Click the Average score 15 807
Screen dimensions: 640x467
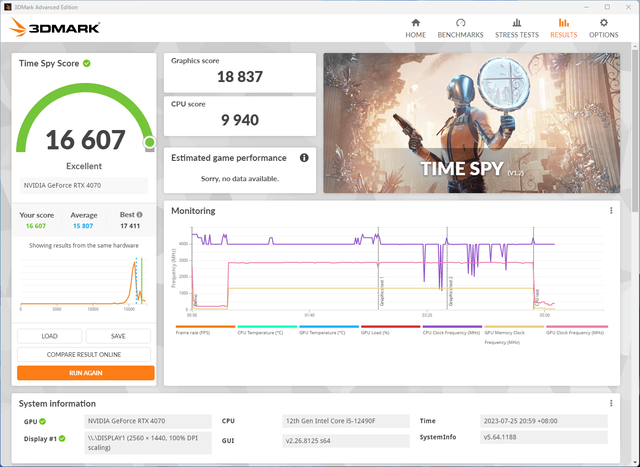pos(83,226)
